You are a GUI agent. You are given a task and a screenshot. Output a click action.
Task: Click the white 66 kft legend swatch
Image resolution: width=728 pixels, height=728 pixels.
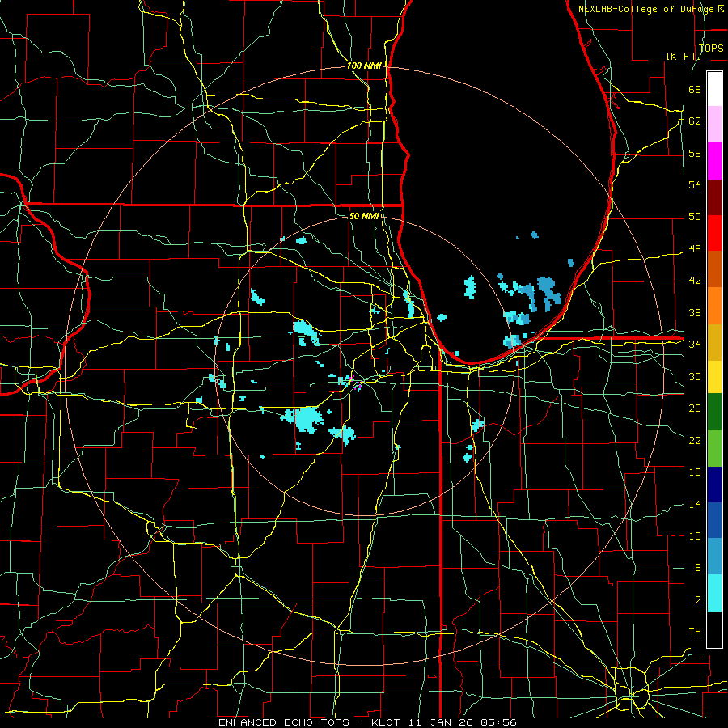(714, 89)
